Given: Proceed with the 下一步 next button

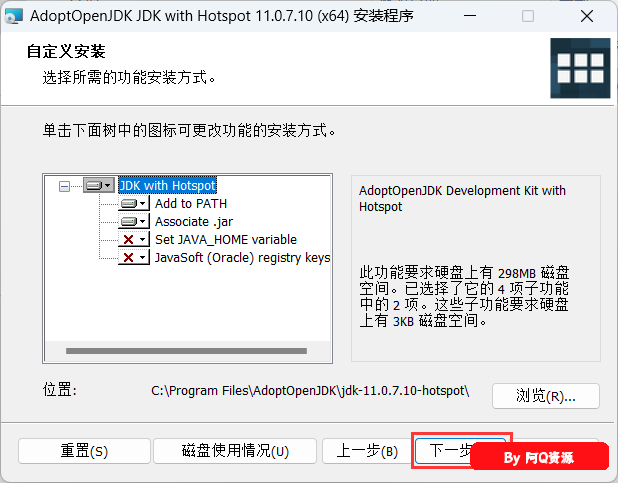Looking at the screenshot, I should [443, 450].
